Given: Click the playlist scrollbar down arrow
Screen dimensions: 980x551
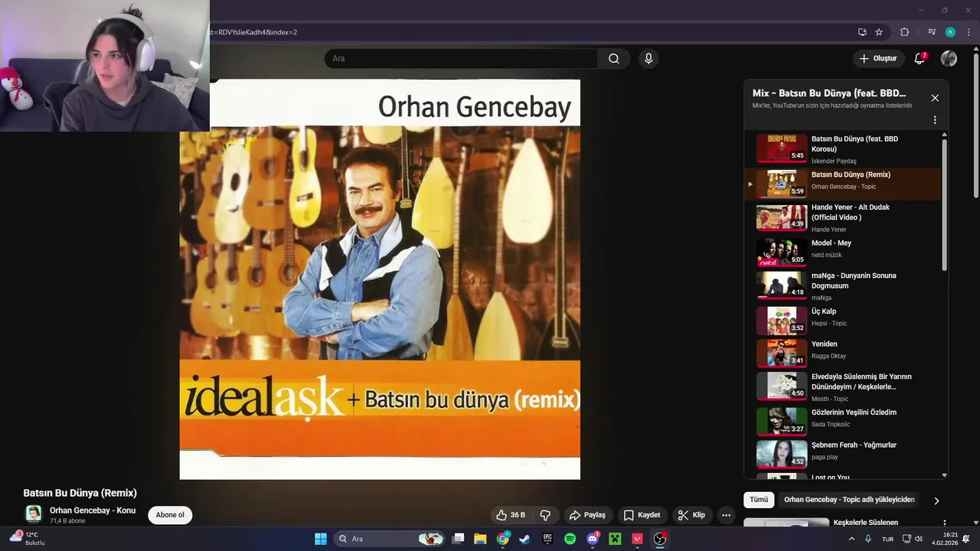Looking at the screenshot, I should click(x=944, y=475).
